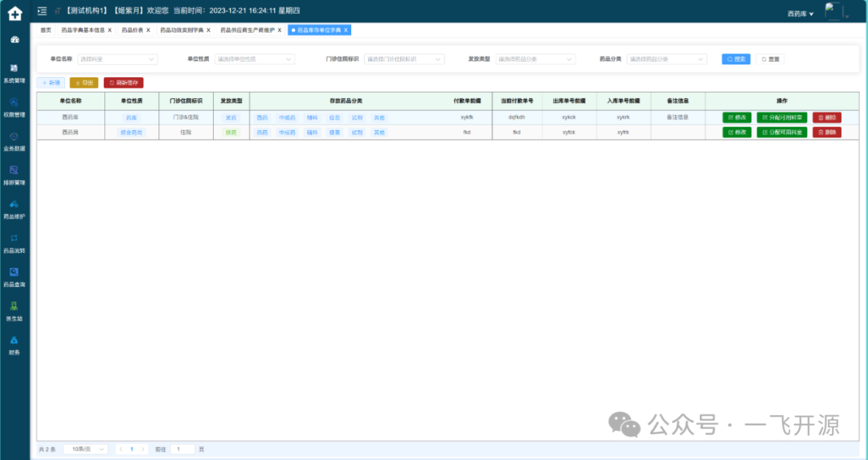Click the red 刷新缓存 button
The width and height of the screenshot is (868, 460).
click(123, 83)
